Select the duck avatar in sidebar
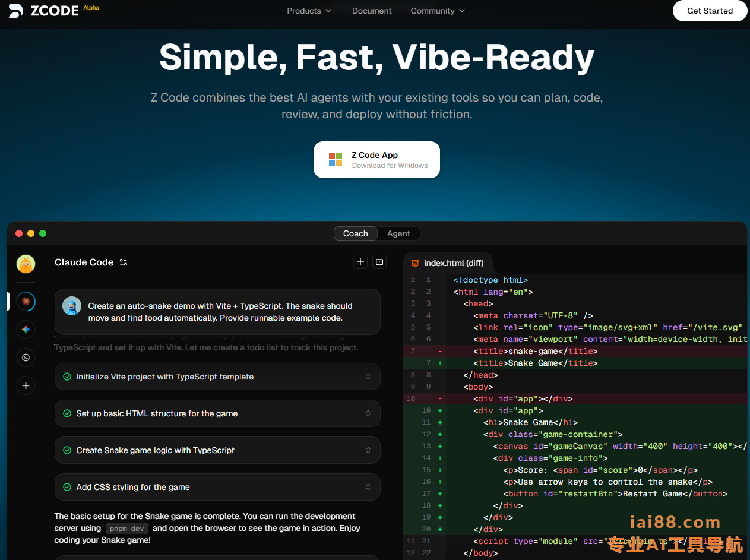 tap(26, 264)
